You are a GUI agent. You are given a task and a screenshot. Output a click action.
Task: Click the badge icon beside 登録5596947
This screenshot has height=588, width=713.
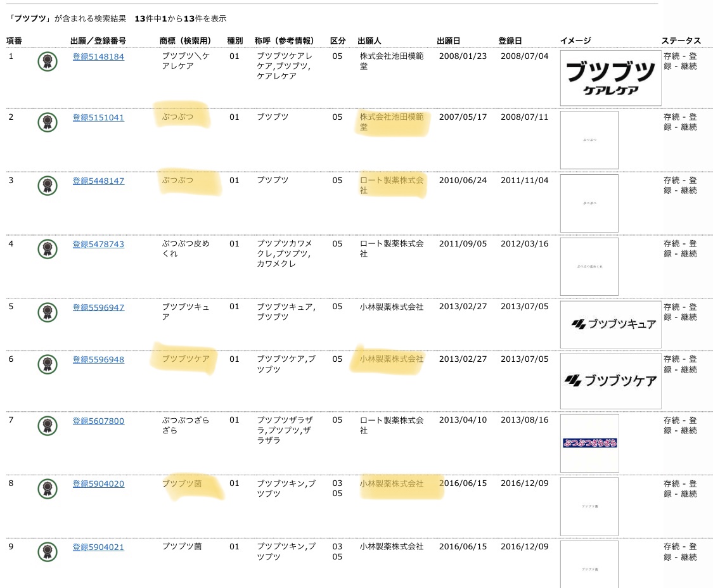click(x=48, y=312)
